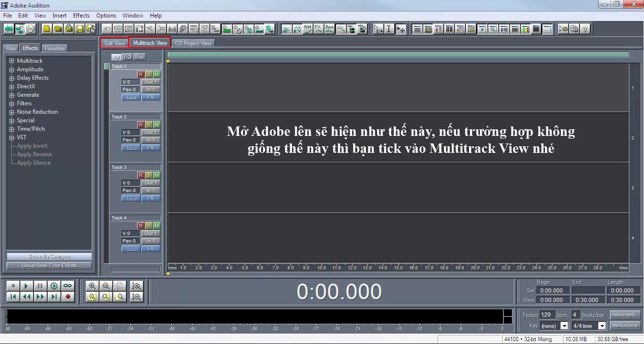Image resolution: width=644 pixels, height=344 pixels.
Task: Click the red Record transport button
Action: (x=68, y=297)
